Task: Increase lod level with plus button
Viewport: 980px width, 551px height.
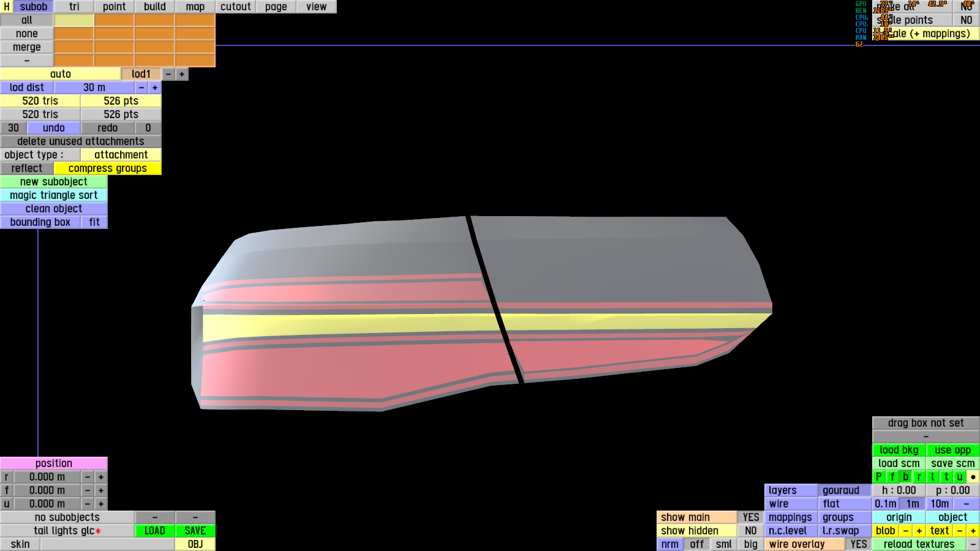Action: coord(182,74)
